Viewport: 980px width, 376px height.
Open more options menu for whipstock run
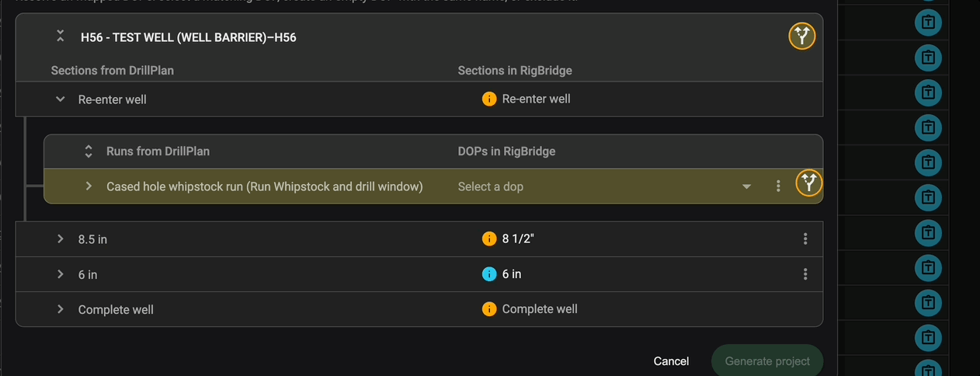778,186
